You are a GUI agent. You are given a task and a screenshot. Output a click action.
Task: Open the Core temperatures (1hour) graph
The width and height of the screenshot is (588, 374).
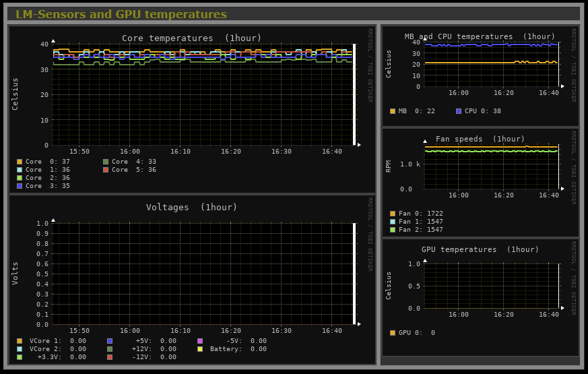[192, 108]
